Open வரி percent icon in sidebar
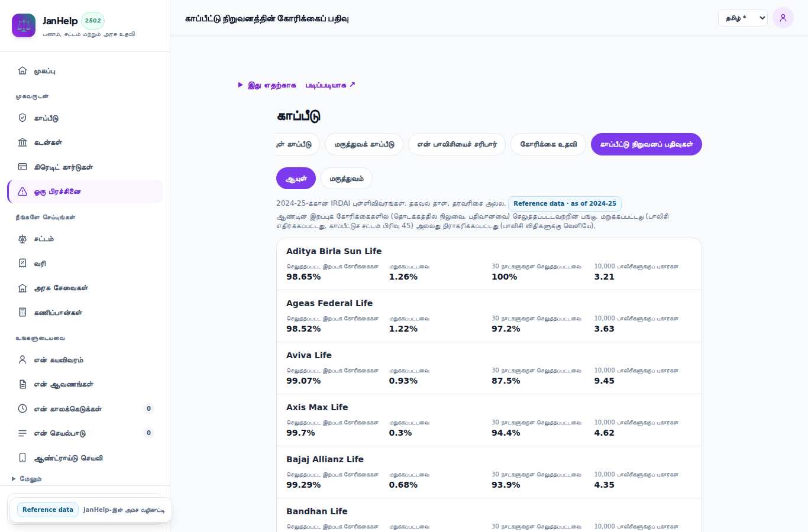Viewport: 808px width, 532px height. (x=22, y=263)
